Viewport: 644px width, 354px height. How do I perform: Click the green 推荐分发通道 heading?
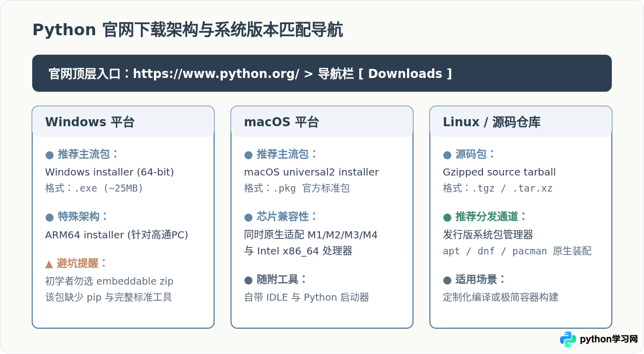tap(485, 217)
